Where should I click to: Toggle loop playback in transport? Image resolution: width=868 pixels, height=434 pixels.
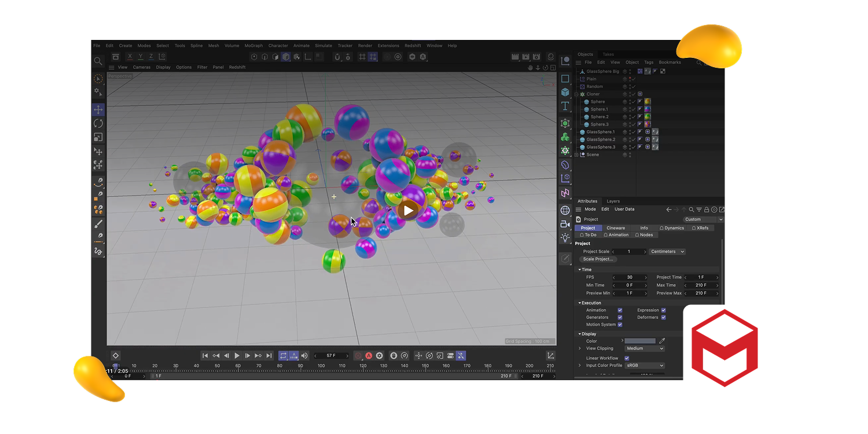click(283, 355)
